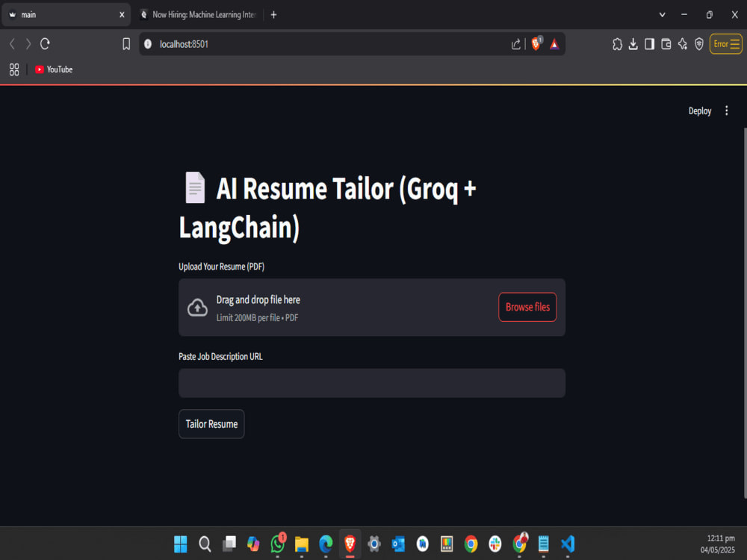Open the tab search dropdown arrow
The height and width of the screenshot is (560, 747).
click(x=662, y=15)
